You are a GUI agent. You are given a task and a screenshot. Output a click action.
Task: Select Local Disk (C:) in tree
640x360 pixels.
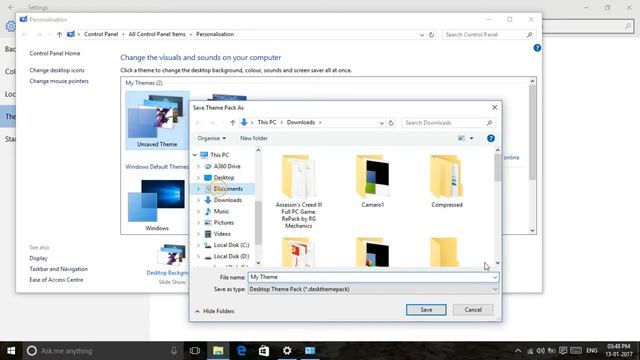click(x=231, y=245)
